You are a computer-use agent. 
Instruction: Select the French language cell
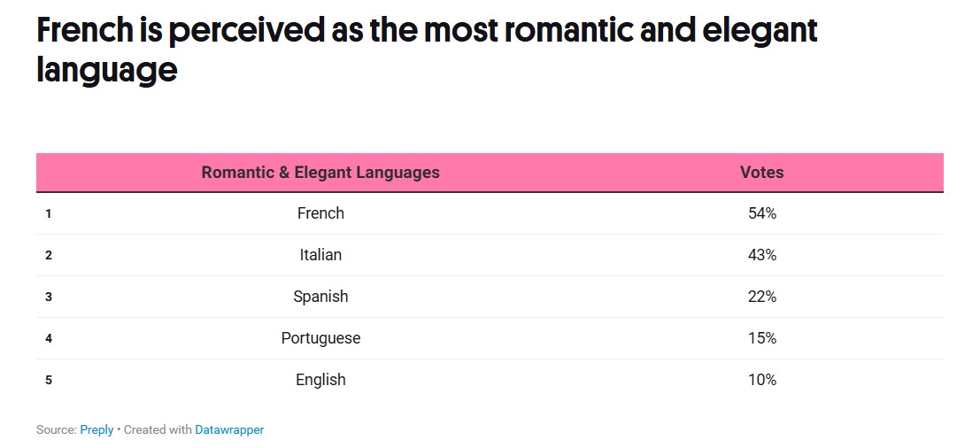coord(320,213)
